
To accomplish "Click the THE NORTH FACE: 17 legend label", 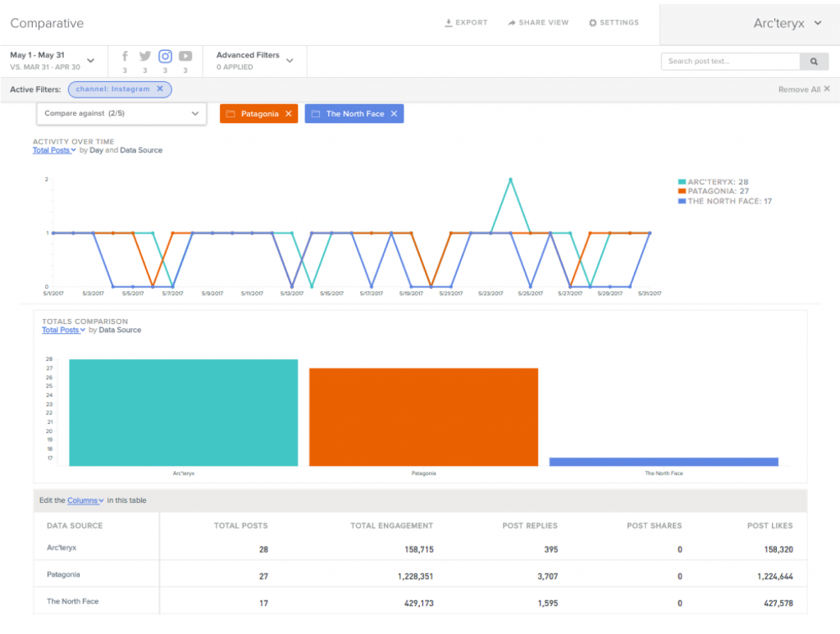I will (729, 201).
